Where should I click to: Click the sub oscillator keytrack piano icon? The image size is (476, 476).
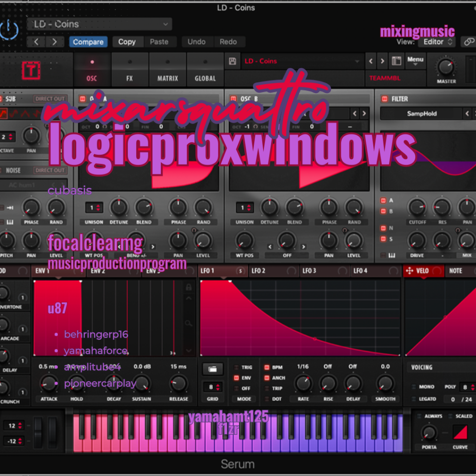[10, 222]
